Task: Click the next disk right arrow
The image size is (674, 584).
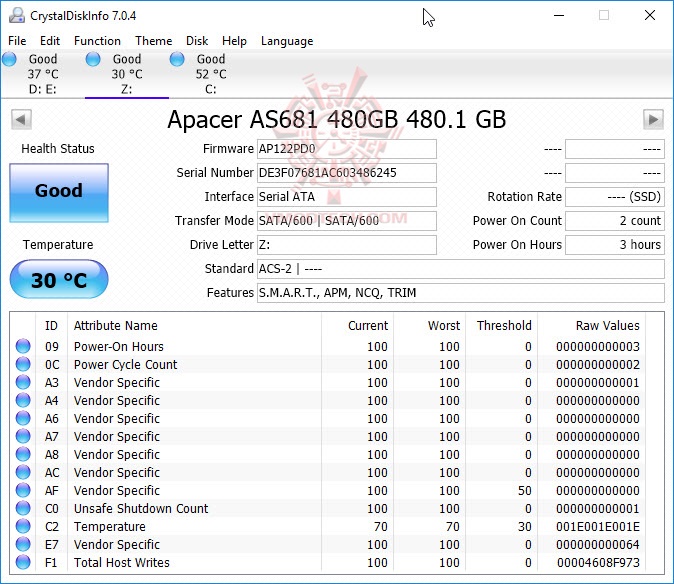Action: click(653, 120)
